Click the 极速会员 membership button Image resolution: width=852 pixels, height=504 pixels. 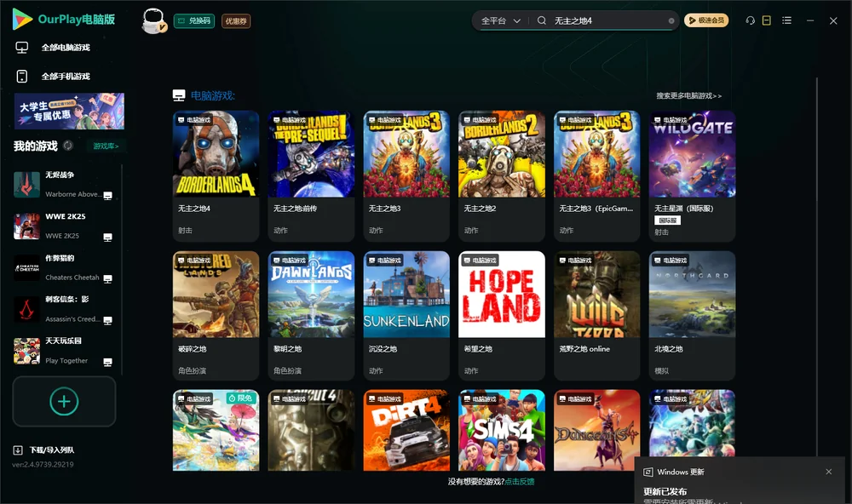(x=706, y=20)
